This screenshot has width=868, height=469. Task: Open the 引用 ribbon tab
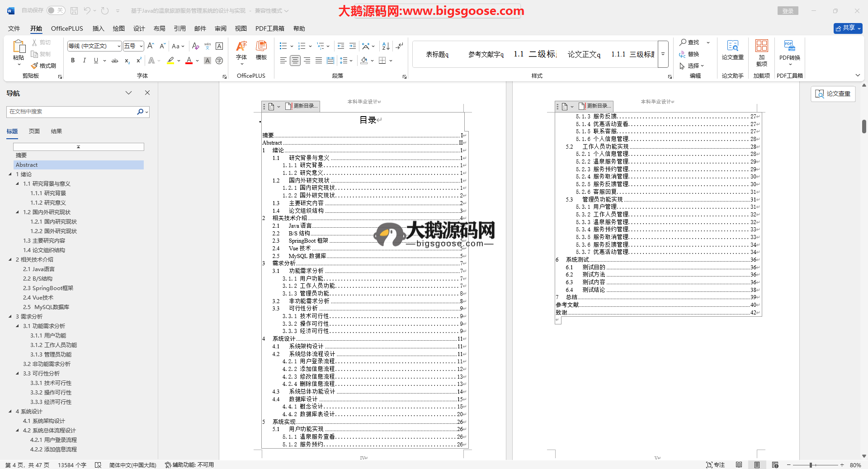pyautogui.click(x=179, y=28)
